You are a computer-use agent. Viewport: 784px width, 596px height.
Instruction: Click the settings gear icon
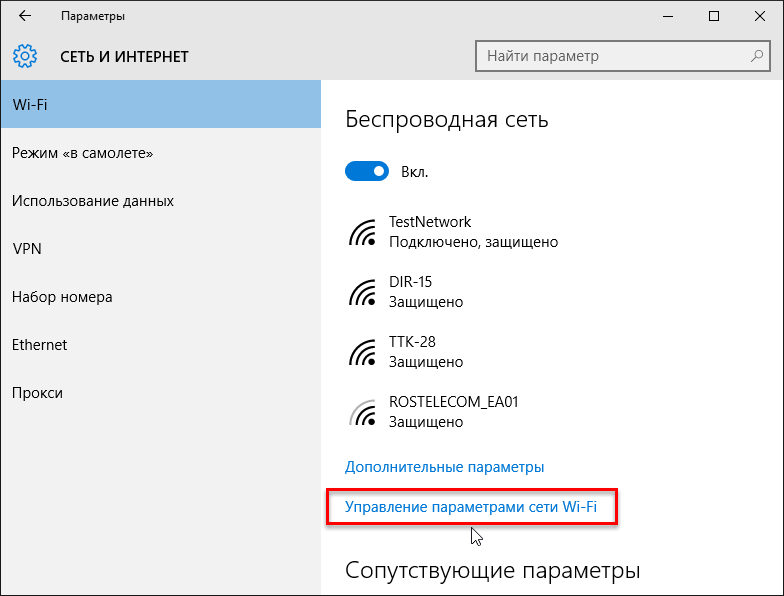[25, 56]
